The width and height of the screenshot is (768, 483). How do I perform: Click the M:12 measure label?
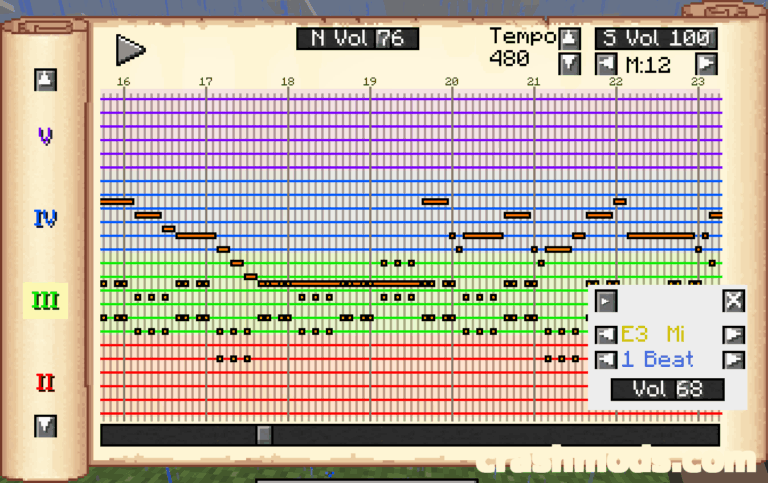(x=648, y=65)
